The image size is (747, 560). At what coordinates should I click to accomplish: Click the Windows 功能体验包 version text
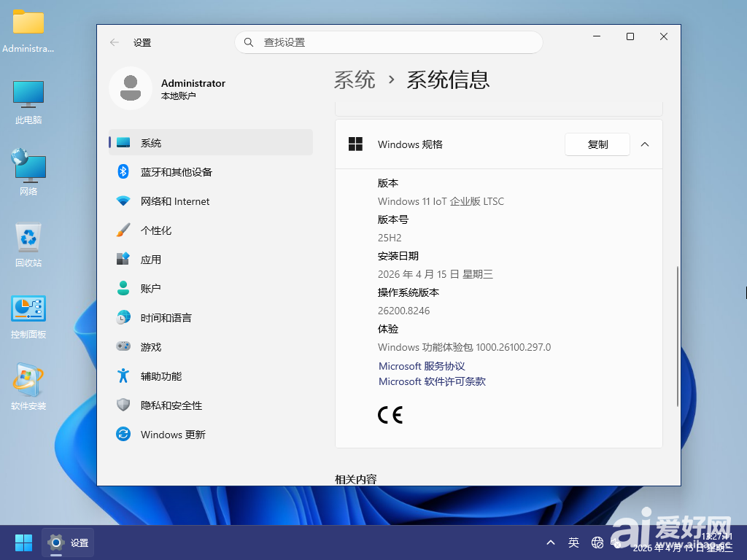click(464, 347)
